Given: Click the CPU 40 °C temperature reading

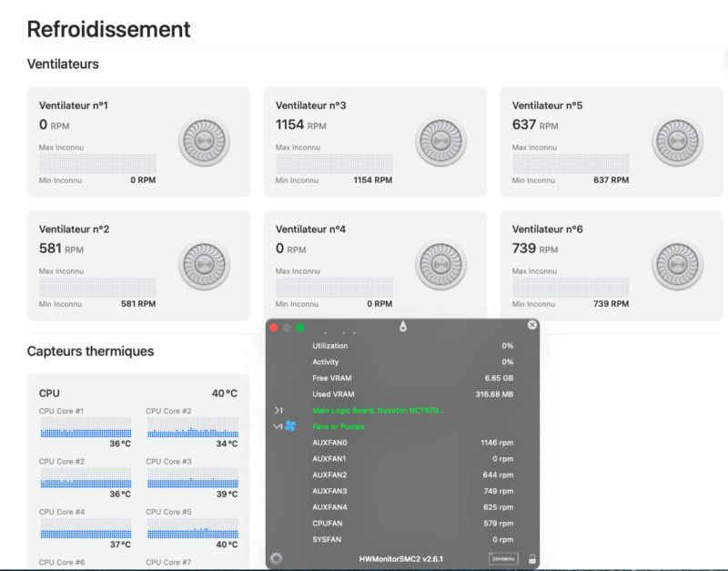Looking at the screenshot, I should (225, 393).
